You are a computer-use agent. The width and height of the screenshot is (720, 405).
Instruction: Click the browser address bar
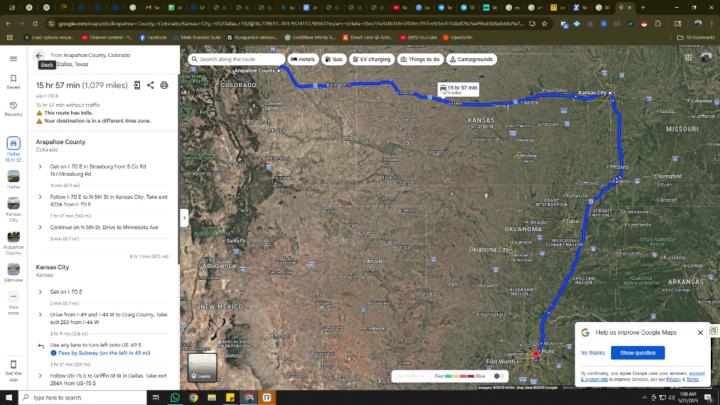(289, 23)
